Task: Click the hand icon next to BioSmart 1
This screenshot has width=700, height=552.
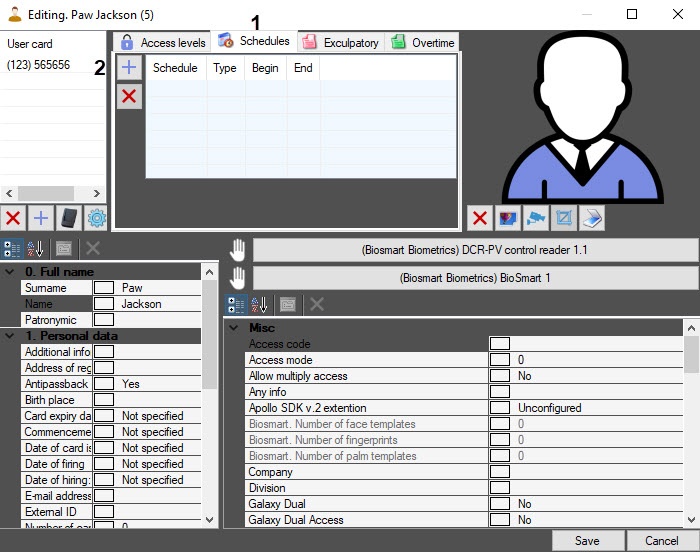Action: pos(238,278)
